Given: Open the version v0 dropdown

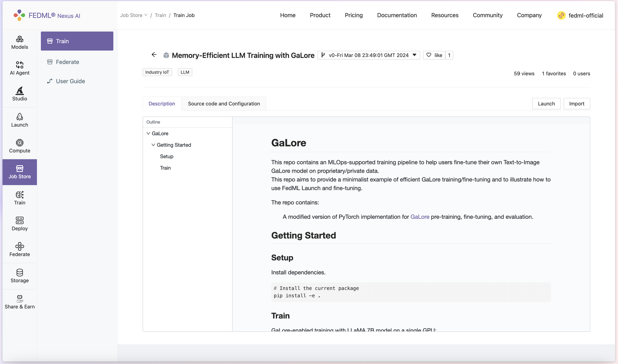Looking at the screenshot, I should [x=369, y=55].
